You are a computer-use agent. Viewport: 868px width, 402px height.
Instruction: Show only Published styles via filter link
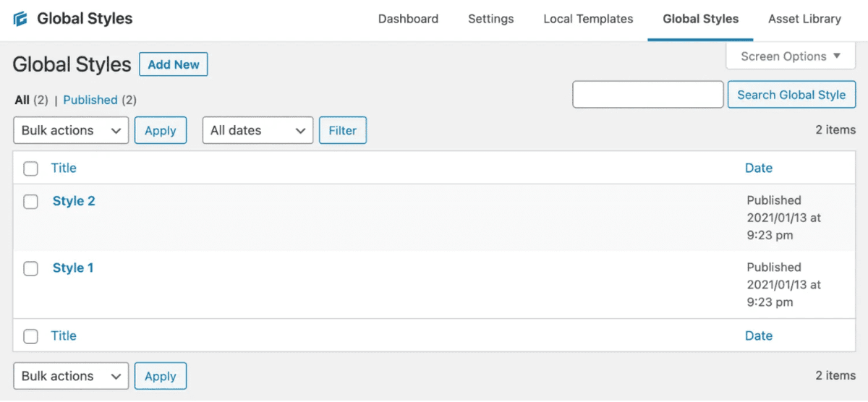click(x=90, y=100)
